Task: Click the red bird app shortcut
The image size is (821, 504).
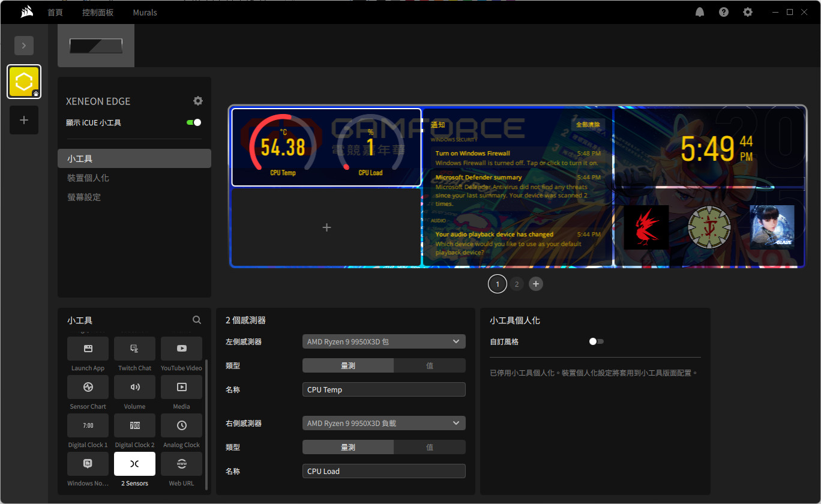Action: (646, 227)
